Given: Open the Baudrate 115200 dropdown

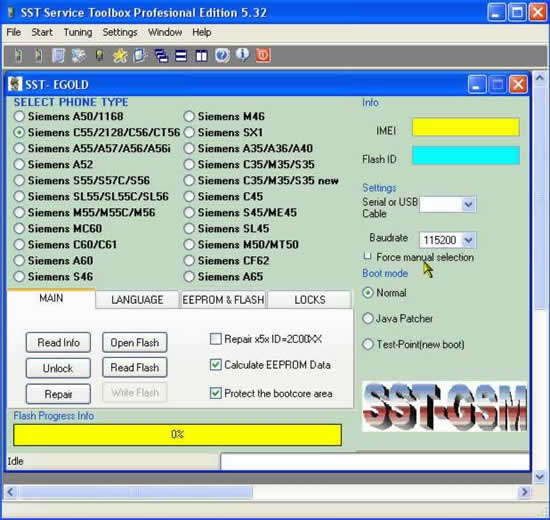Looking at the screenshot, I should 469,240.
